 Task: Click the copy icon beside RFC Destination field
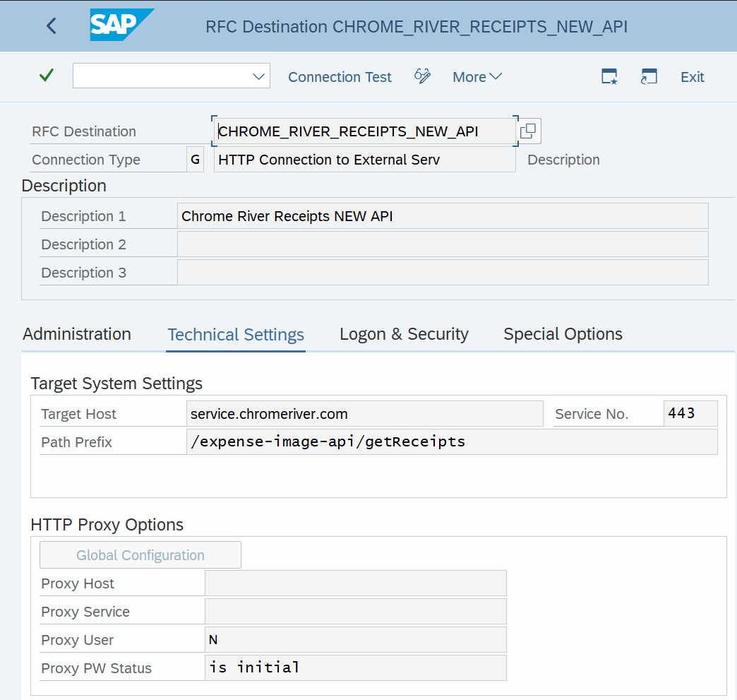528,131
